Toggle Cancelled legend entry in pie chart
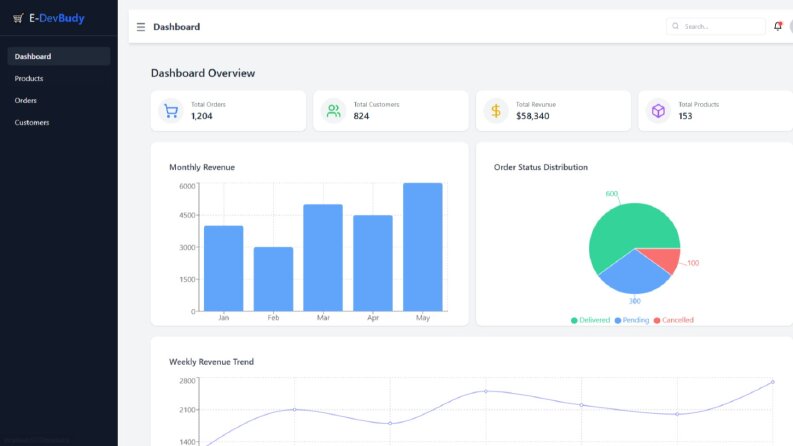 [674, 320]
